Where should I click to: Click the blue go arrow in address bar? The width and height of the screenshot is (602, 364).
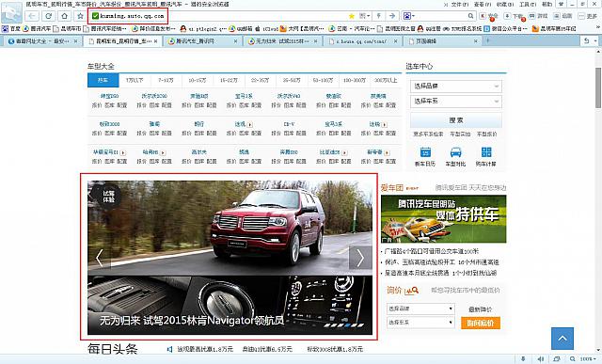(392, 16)
